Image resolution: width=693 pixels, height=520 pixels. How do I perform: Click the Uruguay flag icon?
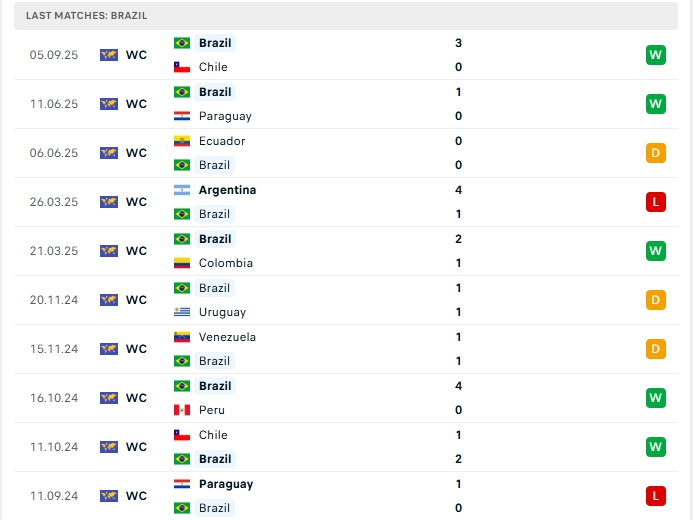182,312
